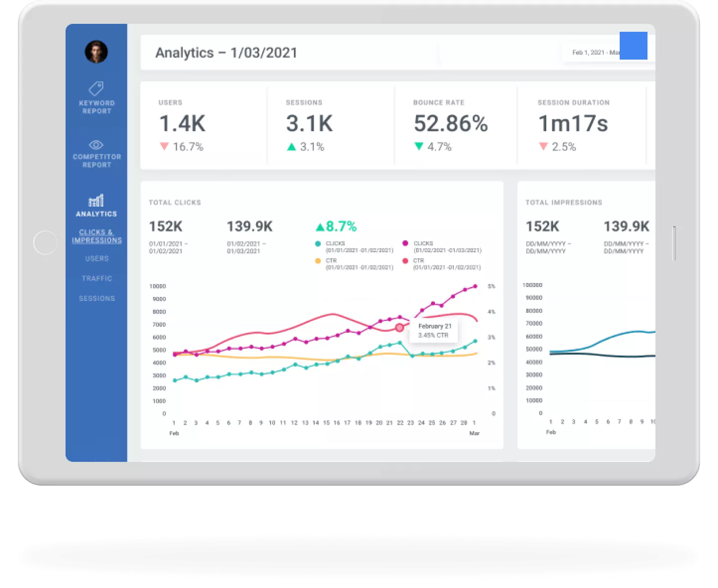
Task: Click the Mar label under the clicks chart
Action: [x=475, y=433]
